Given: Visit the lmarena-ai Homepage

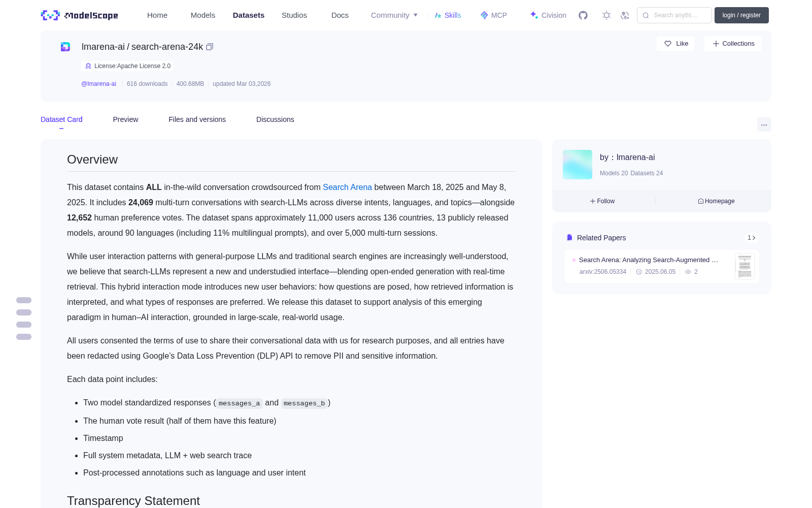Looking at the screenshot, I should (x=716, y=201).
